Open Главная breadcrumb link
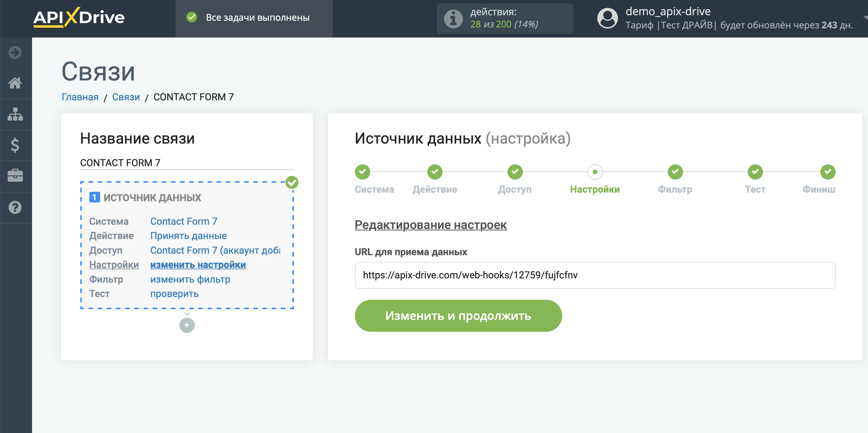Screen dimensions: 868x433 (80, 97)
